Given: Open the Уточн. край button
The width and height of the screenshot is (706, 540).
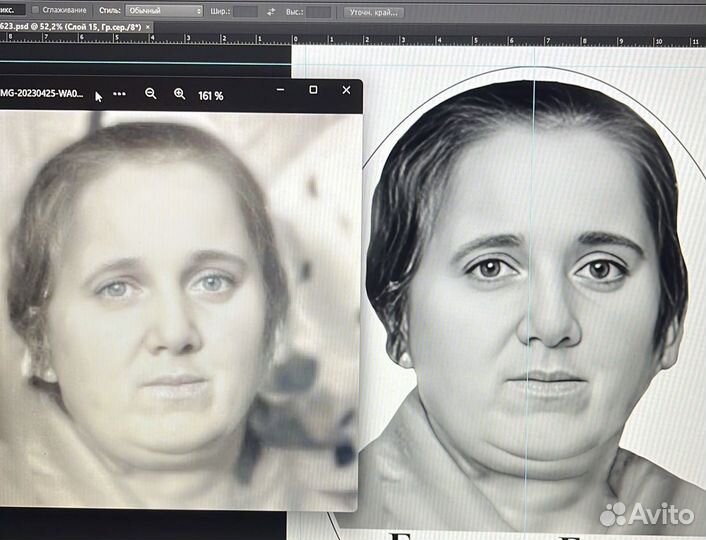Looking at the screenshot, I should [374, 13].
